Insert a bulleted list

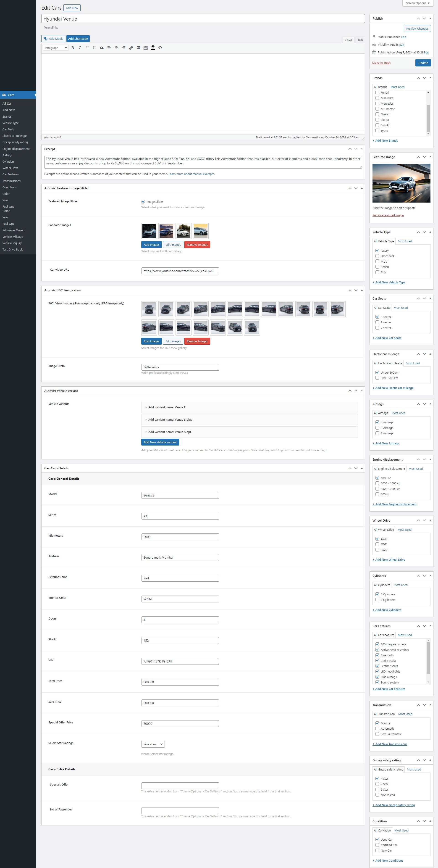point(87,48)
